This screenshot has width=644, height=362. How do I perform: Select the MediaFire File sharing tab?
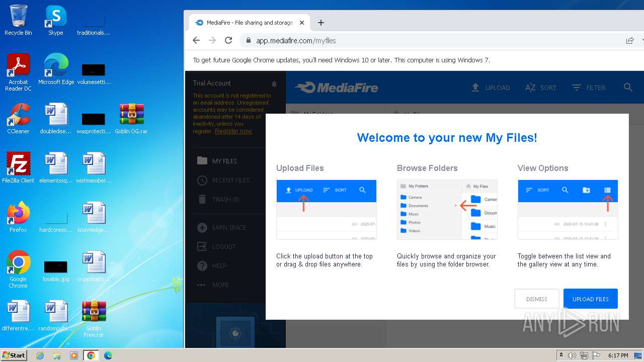click(249, 23)
